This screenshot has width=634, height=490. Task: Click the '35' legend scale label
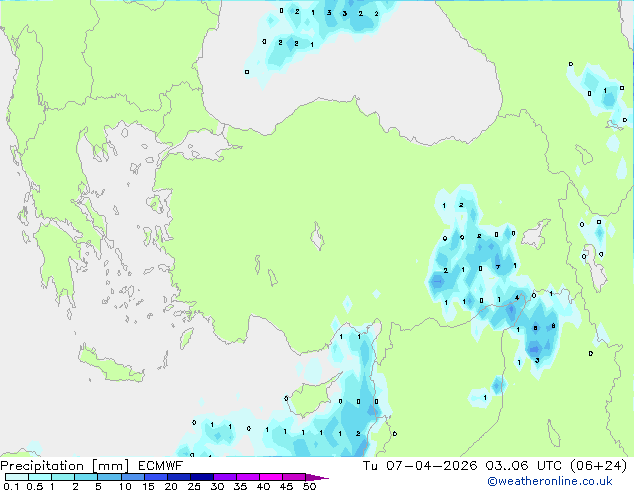(240, 486)
